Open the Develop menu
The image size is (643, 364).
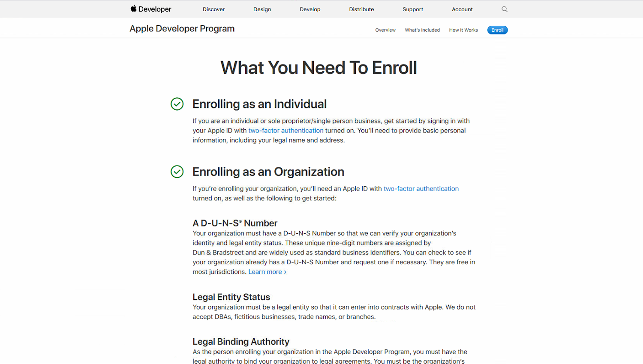pyautogui.click(x=310, y=9)
